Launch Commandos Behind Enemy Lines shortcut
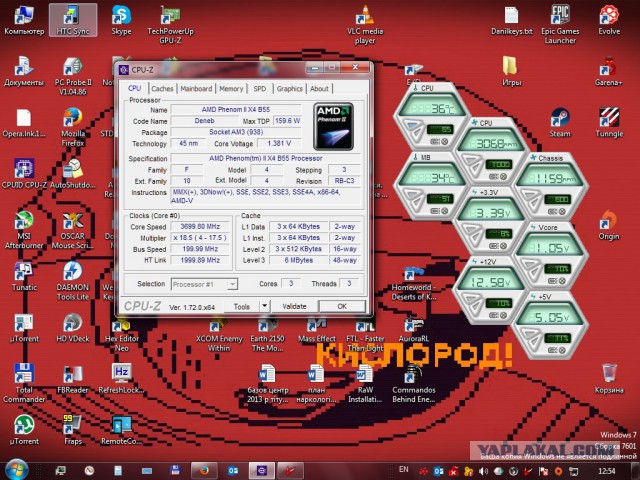Screen dimensions: 640x480 pyautogui.click(x=413, y=384)
